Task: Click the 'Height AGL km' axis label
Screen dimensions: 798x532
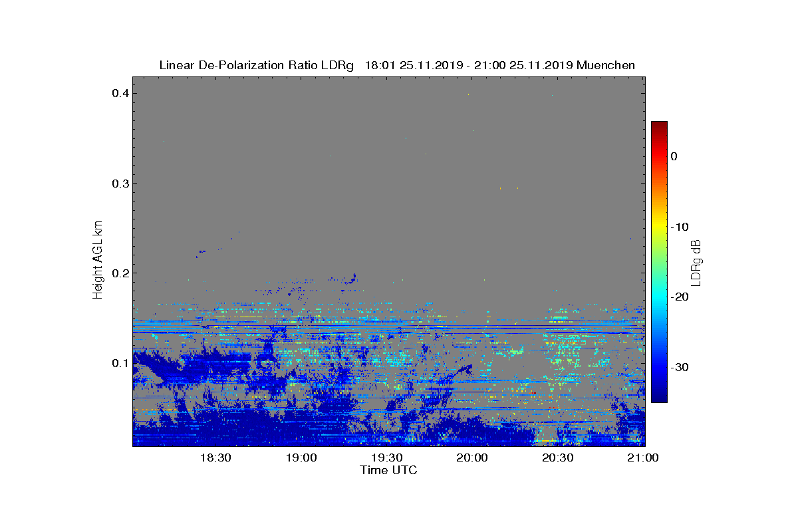Action: tap(98, 260)
